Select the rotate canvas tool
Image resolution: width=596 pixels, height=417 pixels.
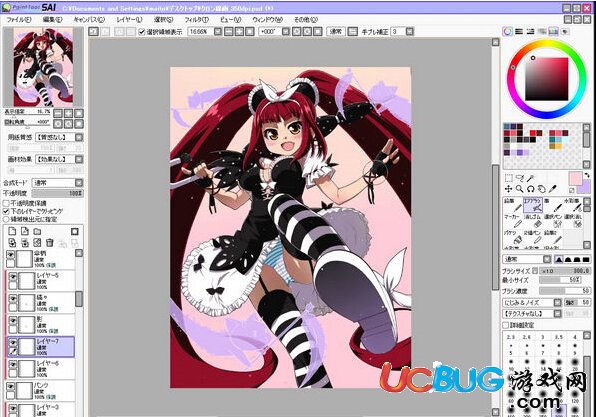point(530,189)
